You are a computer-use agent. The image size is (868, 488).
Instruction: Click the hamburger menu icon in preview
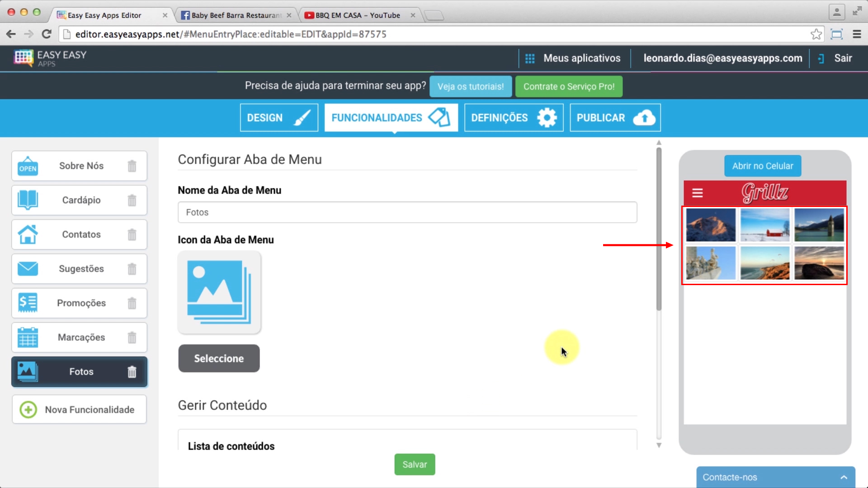pos(697,192)
